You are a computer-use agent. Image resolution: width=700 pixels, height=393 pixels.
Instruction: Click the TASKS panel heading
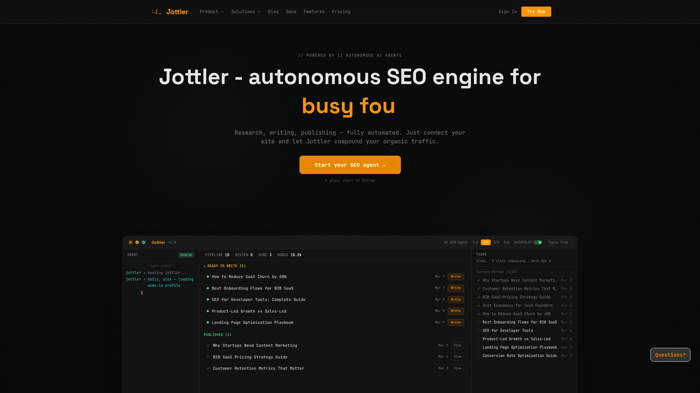click(481, 254)
